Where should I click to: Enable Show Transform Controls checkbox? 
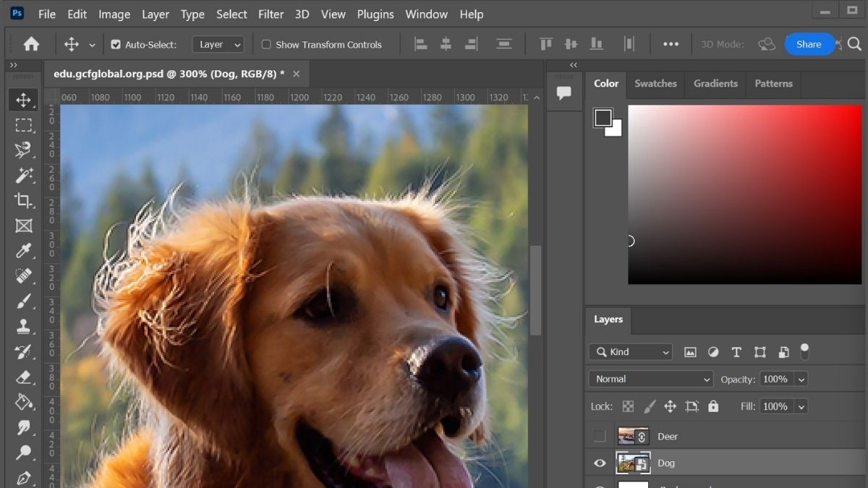point(266,44)
